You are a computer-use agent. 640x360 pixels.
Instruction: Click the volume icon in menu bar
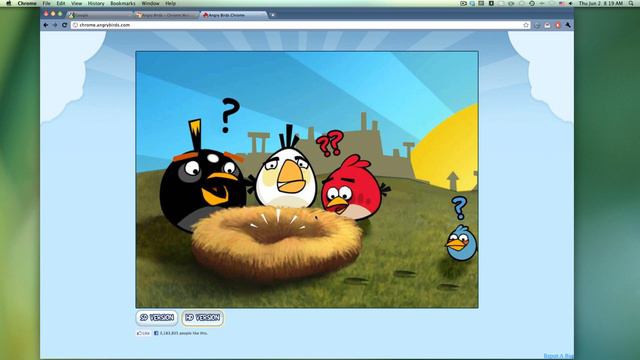pyautogui.click(x=570, y=3)
